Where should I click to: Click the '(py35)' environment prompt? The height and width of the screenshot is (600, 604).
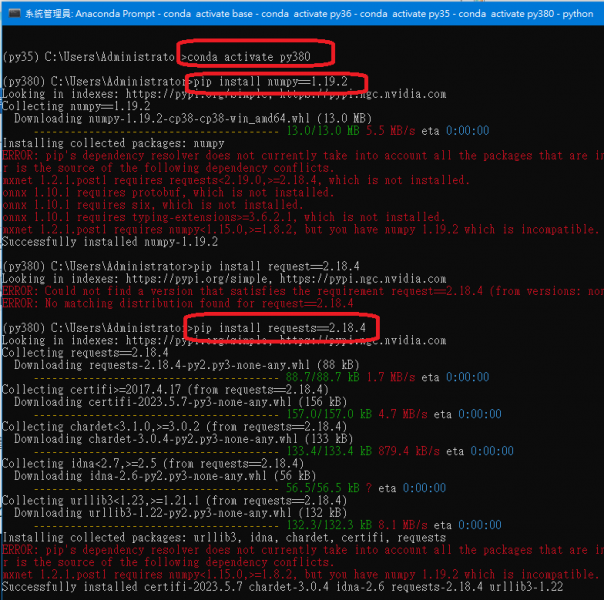22,56
